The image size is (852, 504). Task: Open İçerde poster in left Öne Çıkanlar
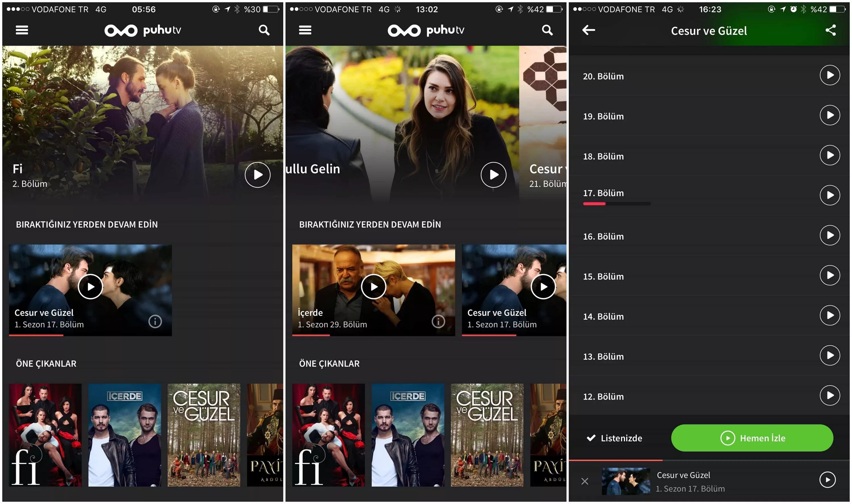[125, 435]
